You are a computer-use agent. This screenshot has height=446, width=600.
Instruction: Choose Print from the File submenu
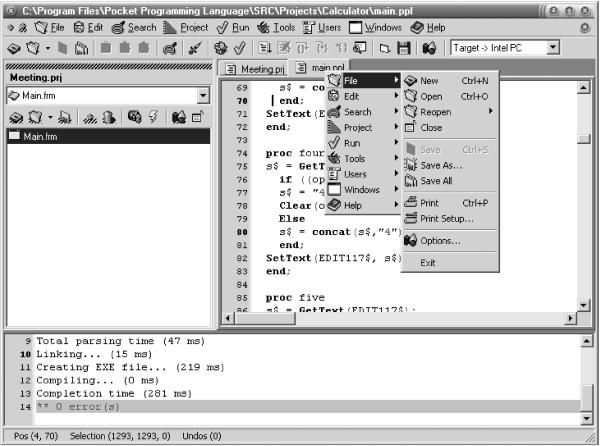[429, 203]
